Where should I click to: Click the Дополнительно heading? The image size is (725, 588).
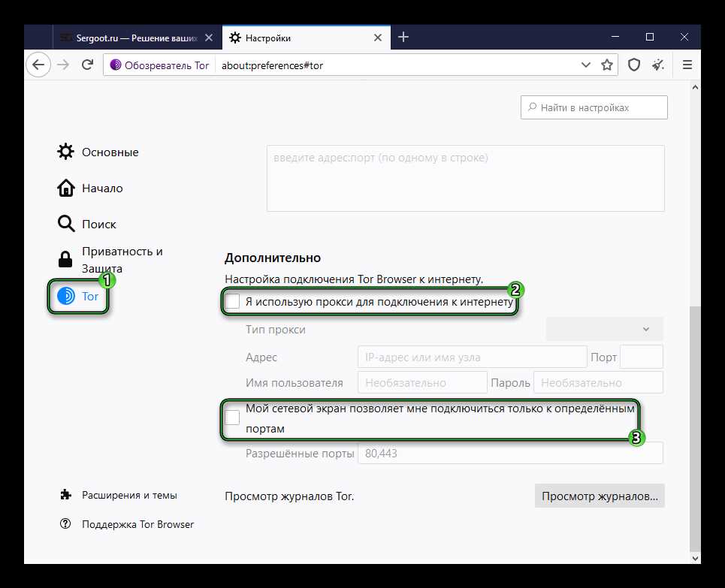273,258
